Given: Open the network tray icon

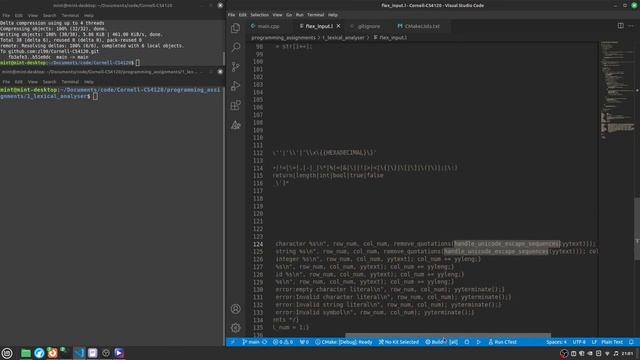Looking at the screenshot, I should coord(607,353).
